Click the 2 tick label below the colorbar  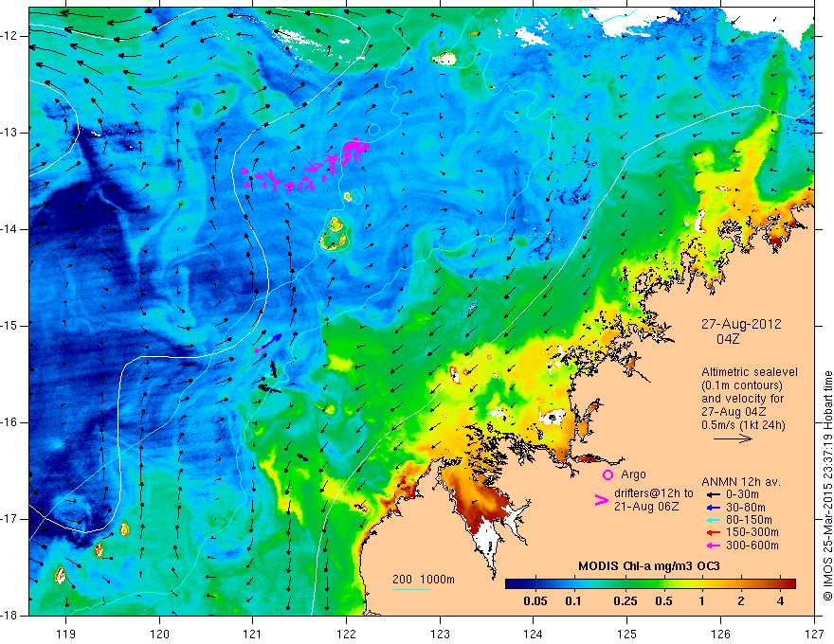pos(741,601)
